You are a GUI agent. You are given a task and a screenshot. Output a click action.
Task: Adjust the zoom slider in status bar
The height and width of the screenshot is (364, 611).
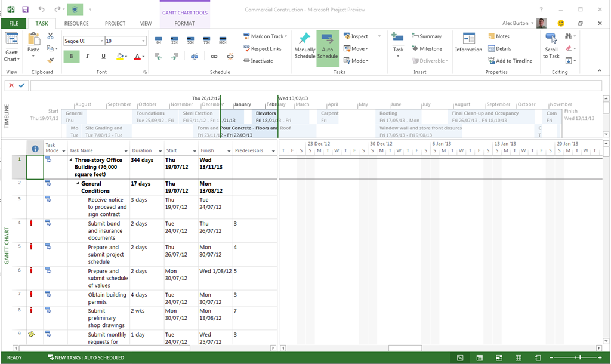click(579, 358)
